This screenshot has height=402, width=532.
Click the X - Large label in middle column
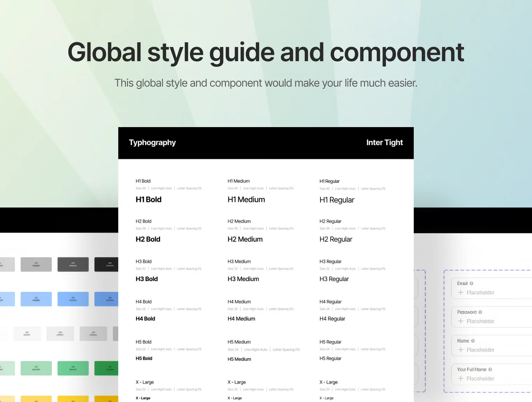237,382
